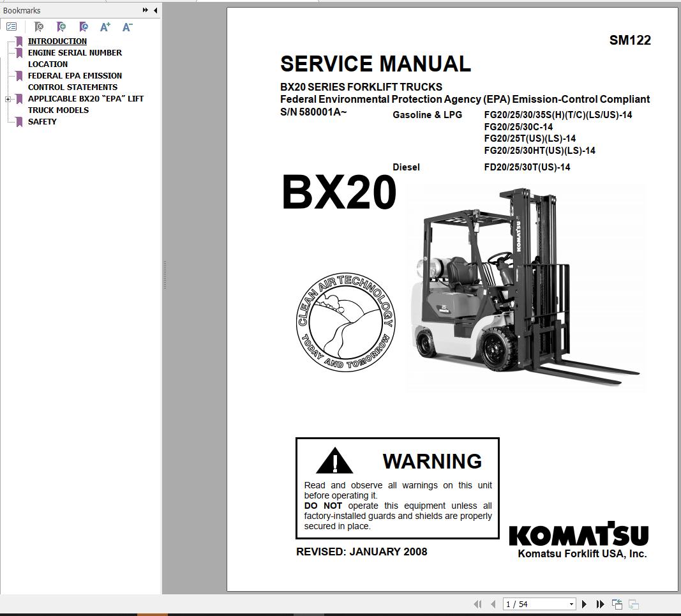Open the FEDERAL EPA EMISSION CONTROL STATEMENTS bookmark
The height and width of the screenshot is (616, 681).
coord(75,81)
